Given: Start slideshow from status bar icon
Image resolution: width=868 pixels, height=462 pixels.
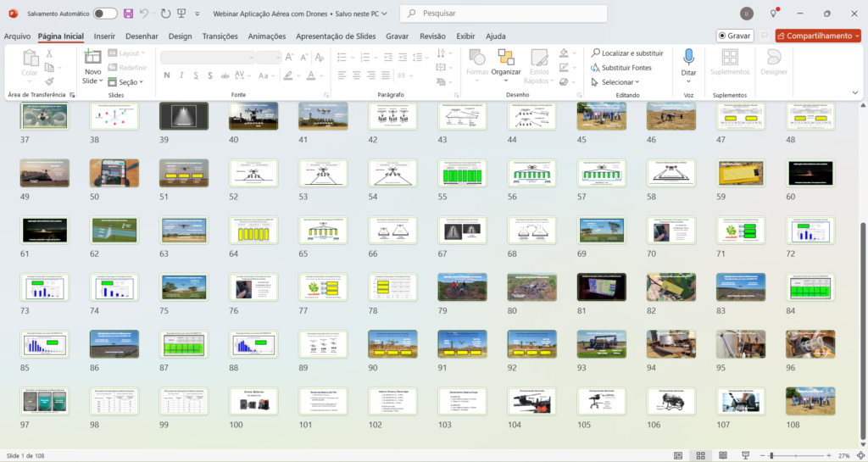Looking at the screenshot, I should click(x=743, y=455).
